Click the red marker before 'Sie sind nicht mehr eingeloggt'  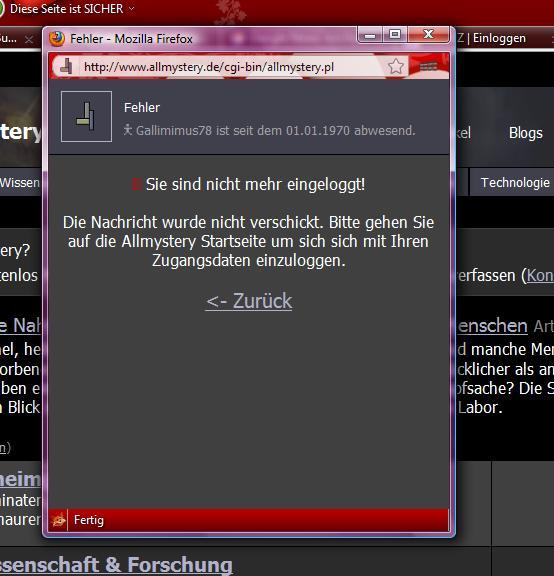click(136, 184)
